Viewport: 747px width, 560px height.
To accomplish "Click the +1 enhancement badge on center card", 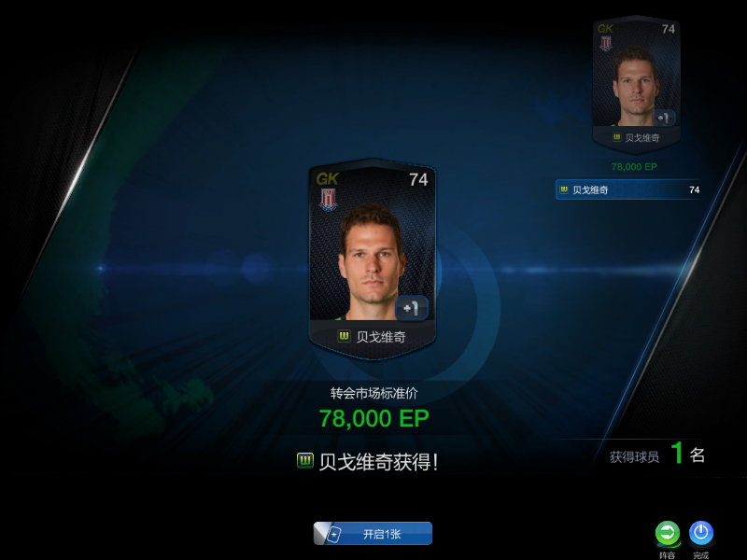I will click(412, 308).
